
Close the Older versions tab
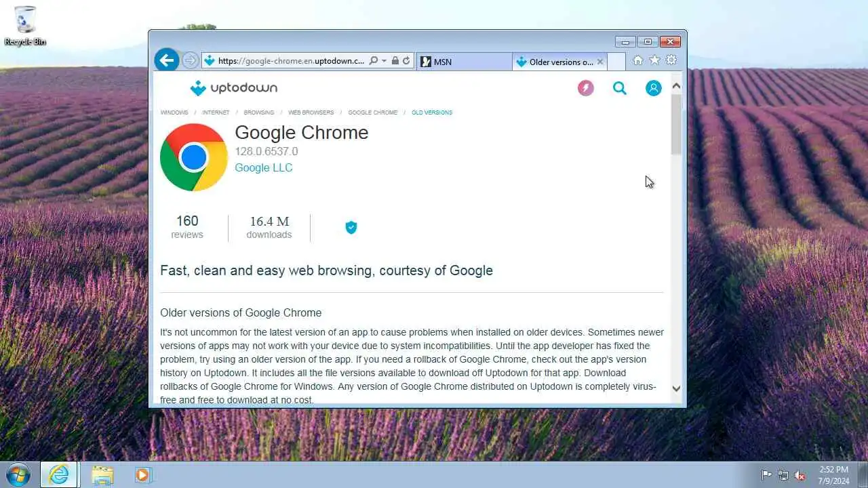pos(599,62)
